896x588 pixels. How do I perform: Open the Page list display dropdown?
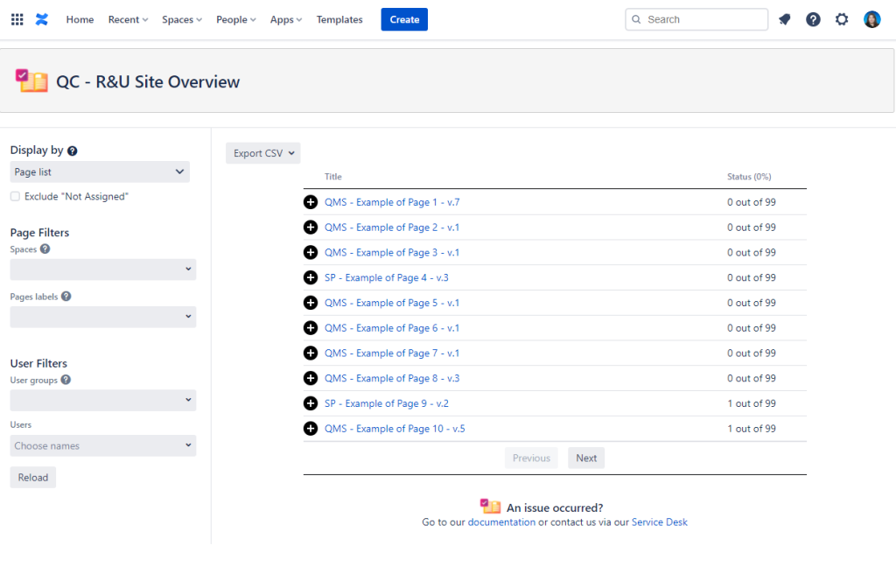(x=100, y=172)
